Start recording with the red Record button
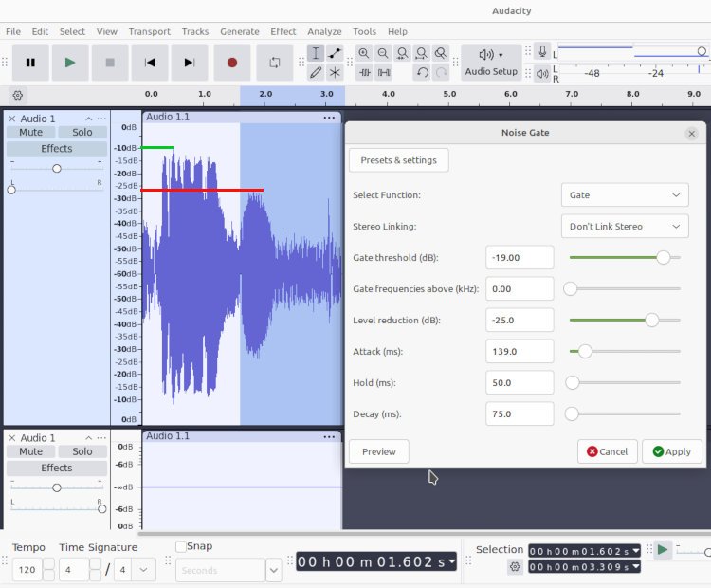 coord(231,63)
